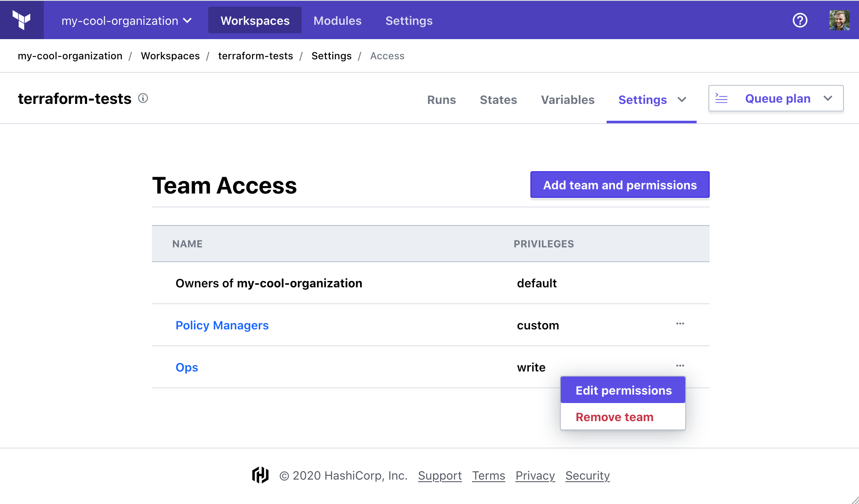Switch to the Variables tab
Image resolution: width=859 pixels, height=504 pixels.
[x=567, y=100]
